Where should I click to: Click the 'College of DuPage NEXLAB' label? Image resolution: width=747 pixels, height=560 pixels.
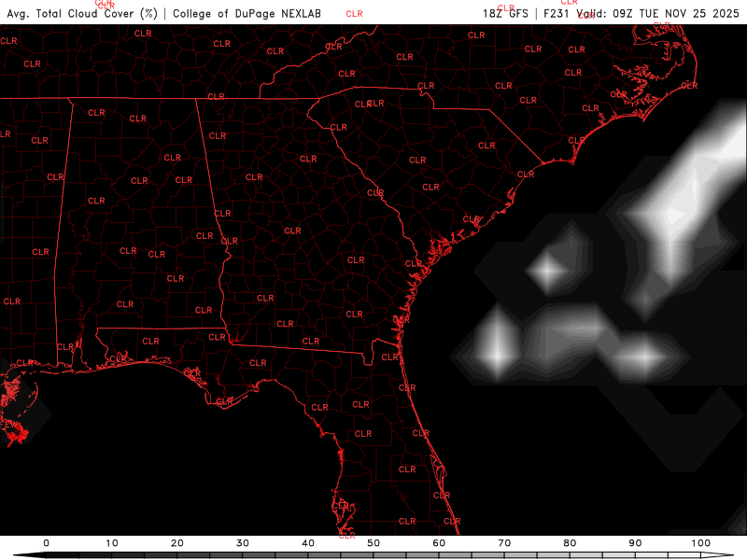click(247, 14)
